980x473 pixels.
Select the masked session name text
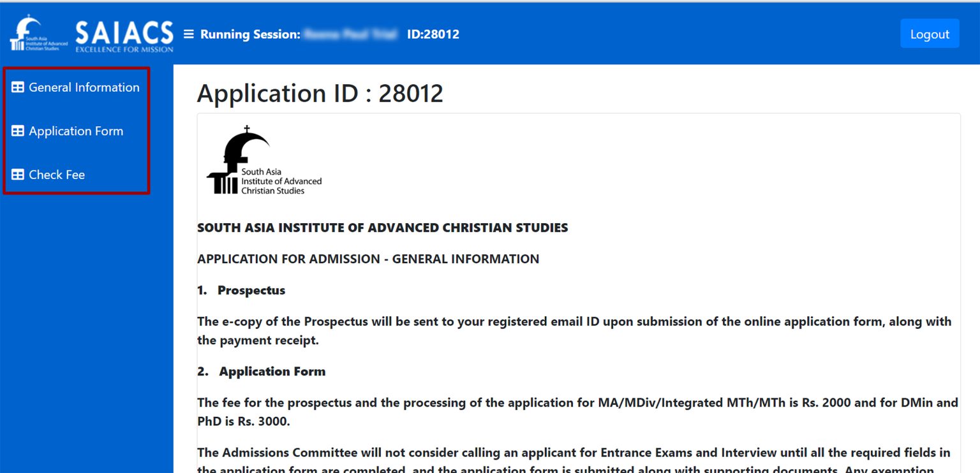pos(350,34)
